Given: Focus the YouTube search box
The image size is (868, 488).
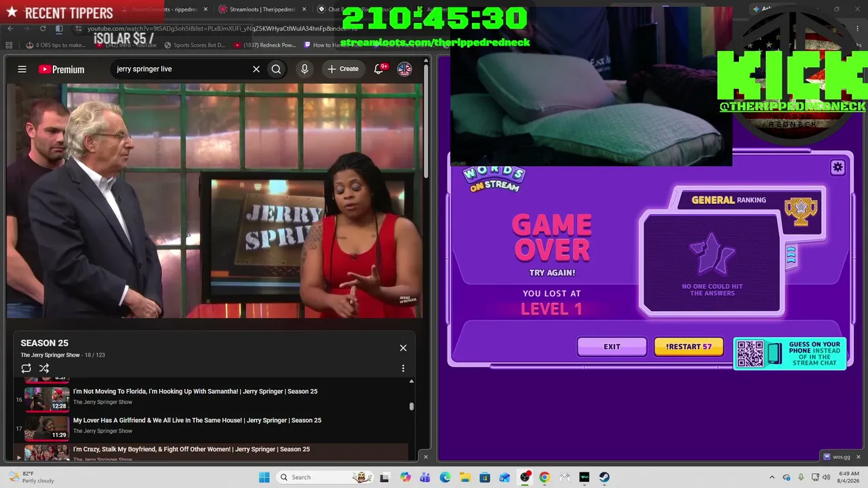Looking at the screenshot, I should point(182,69).
